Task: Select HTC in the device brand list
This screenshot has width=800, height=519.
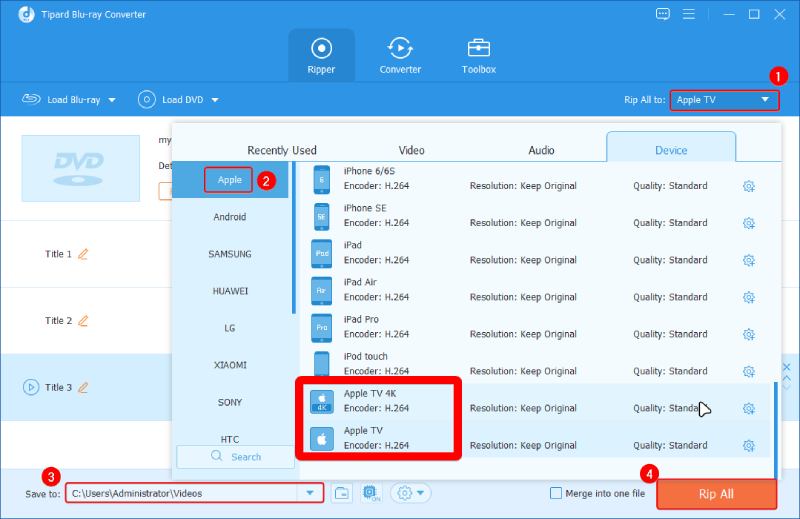Action: tap(230, 438)
